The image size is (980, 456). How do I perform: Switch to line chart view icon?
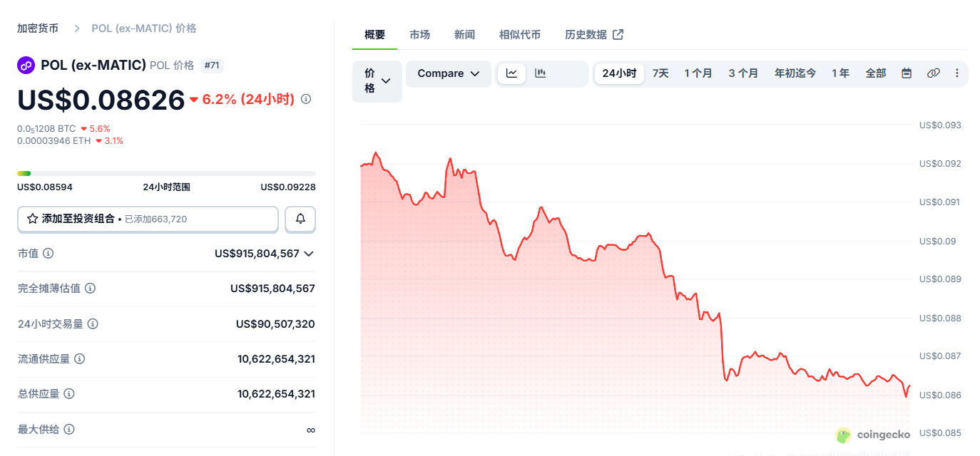point(511,73)
